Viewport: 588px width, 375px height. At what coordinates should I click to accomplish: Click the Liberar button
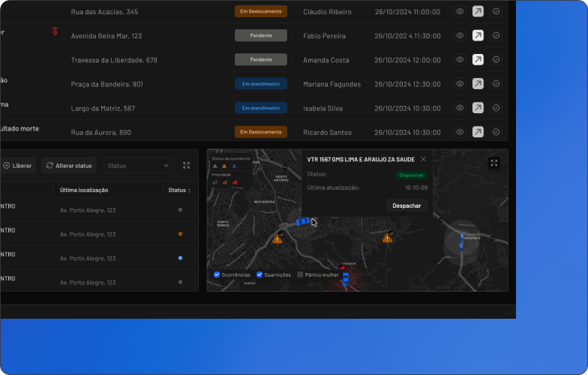(x=17, y=165)
